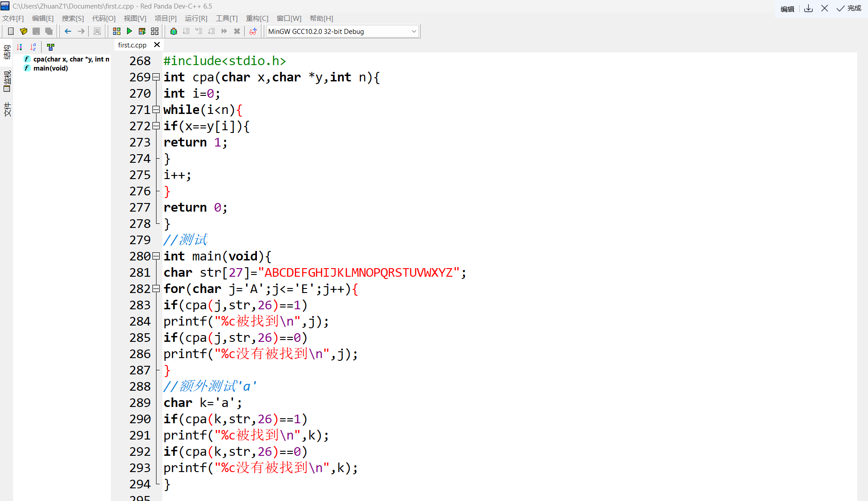This screenshot has width=868, height=501.
Task: Close the first.c.cpp tab
Action: (157, 45)
